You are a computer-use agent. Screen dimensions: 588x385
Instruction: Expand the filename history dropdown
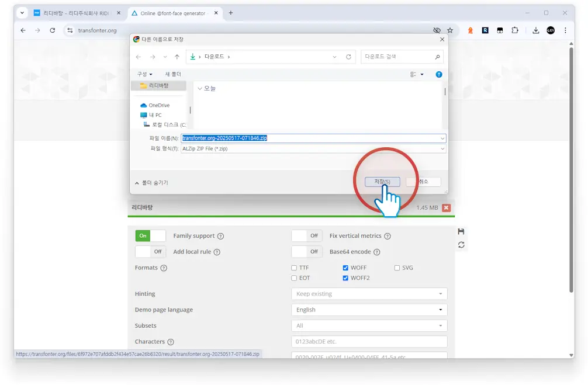tap(442, 138)
